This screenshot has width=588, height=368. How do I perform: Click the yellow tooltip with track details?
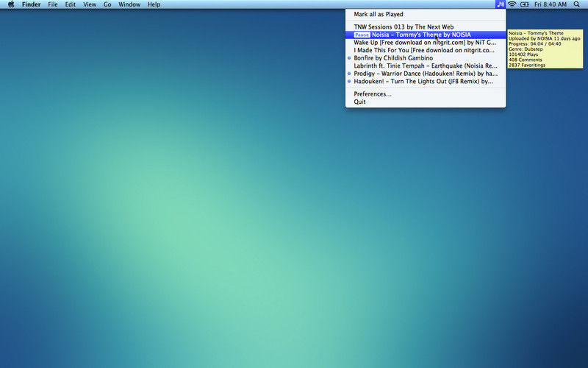click(545, 49)
